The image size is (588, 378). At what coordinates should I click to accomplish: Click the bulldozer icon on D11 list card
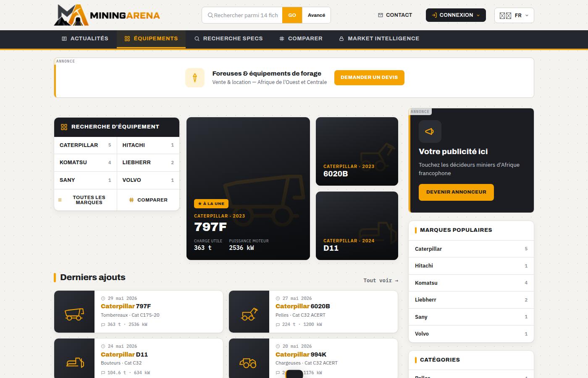pos(75,362)
